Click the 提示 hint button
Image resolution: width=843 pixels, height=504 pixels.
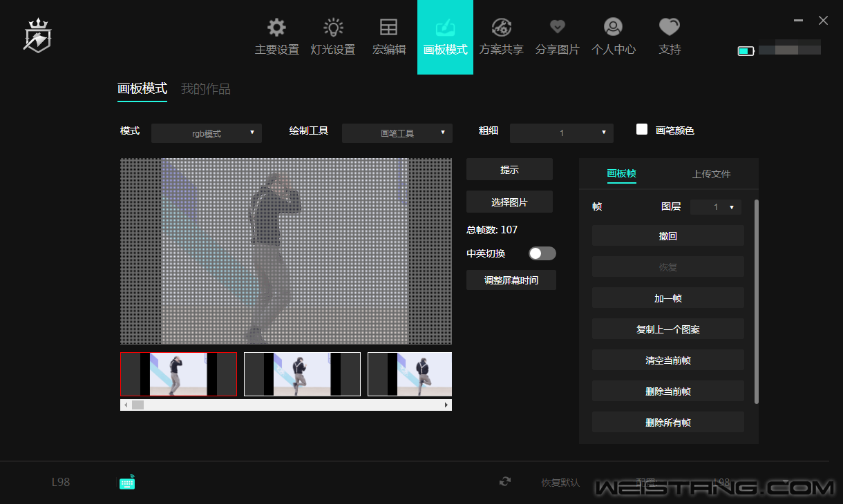[x=509, y=170]
